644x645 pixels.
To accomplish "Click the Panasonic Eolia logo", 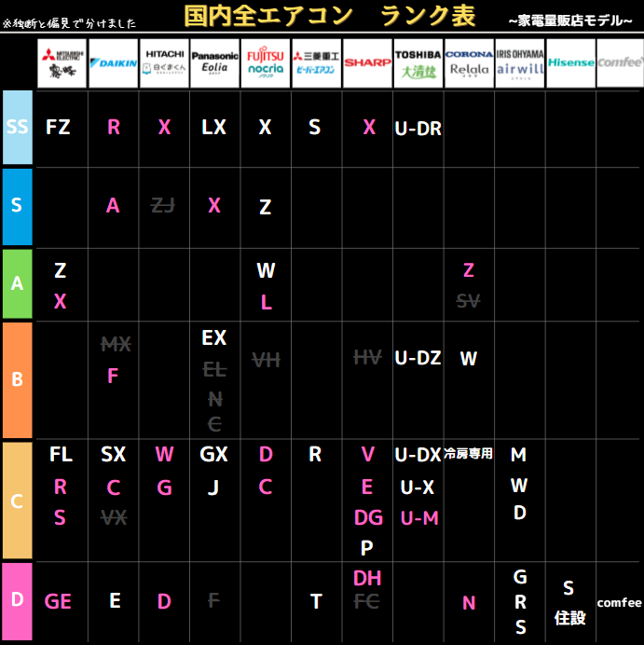I will pos(214,63).
